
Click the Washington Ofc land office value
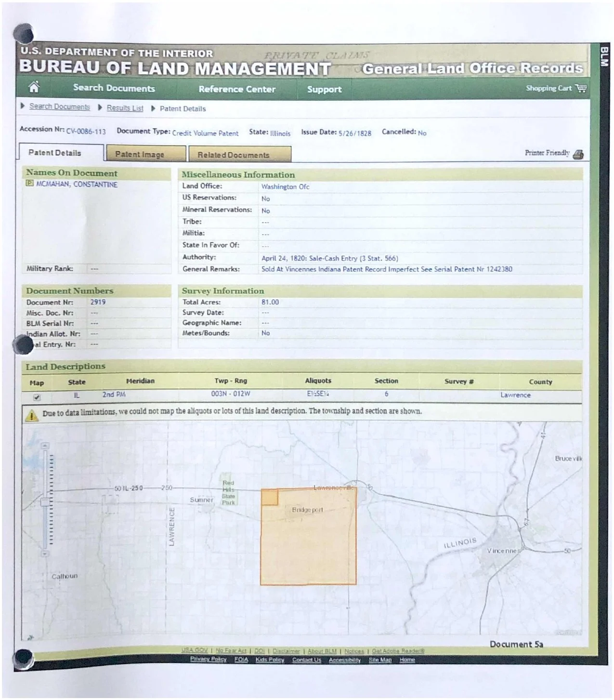coord(286,186)
